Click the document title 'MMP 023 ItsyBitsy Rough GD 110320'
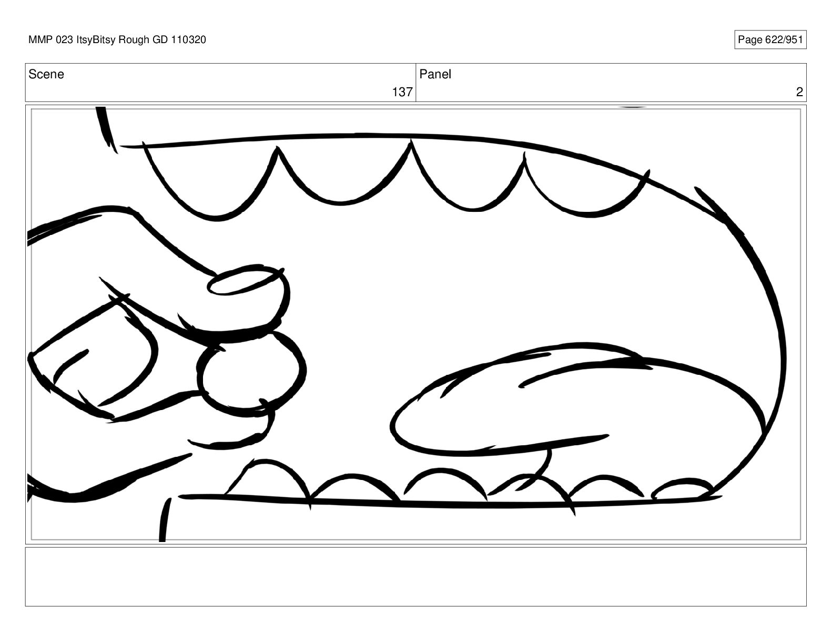The width and height of the screenshot is (832, 644). pos(117,40)
